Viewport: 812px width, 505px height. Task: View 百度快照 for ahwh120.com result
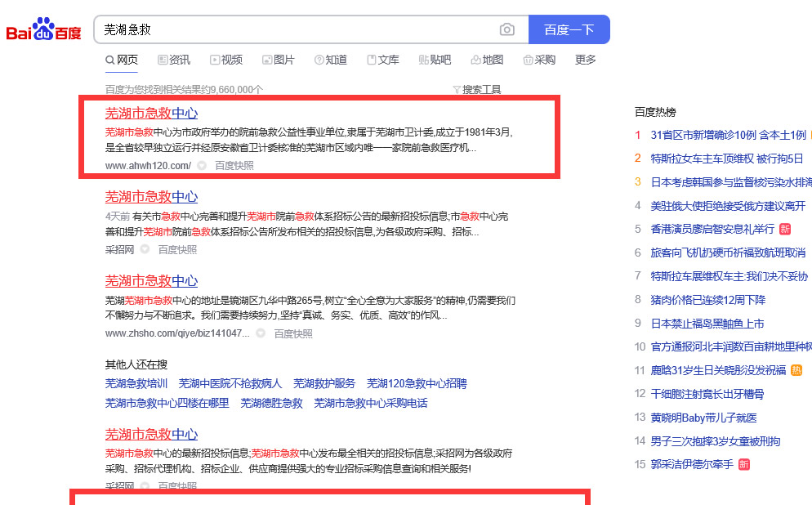tap(234, 165)
